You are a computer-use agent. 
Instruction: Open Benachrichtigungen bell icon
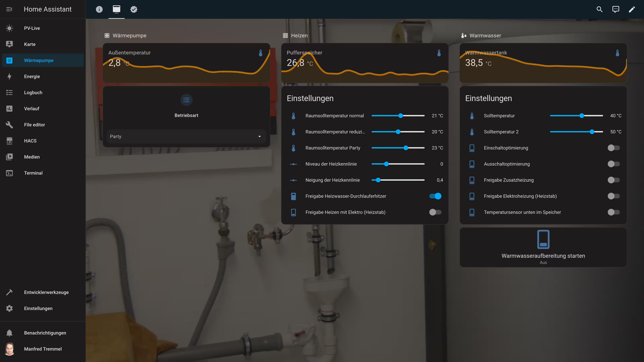point(9,333)
